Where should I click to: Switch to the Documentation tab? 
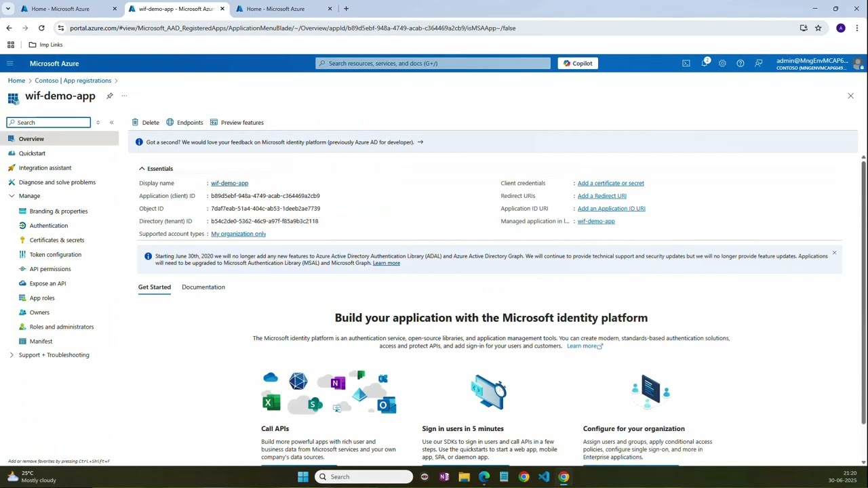(203, 287)
